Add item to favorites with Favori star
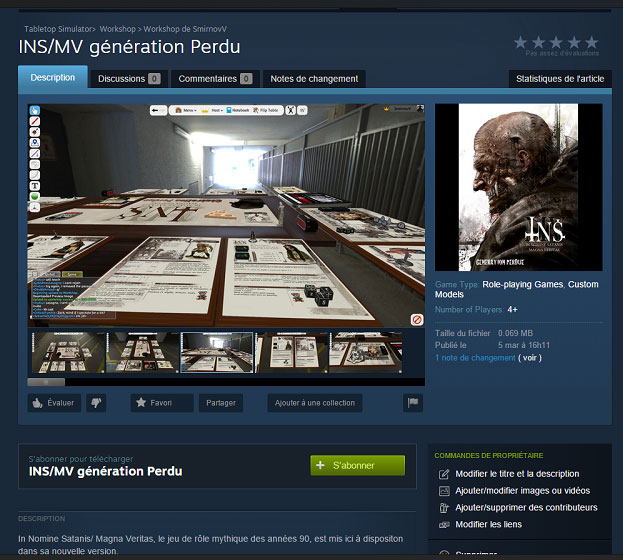This screenshot has width=623, height=560. tap(161, 403)
